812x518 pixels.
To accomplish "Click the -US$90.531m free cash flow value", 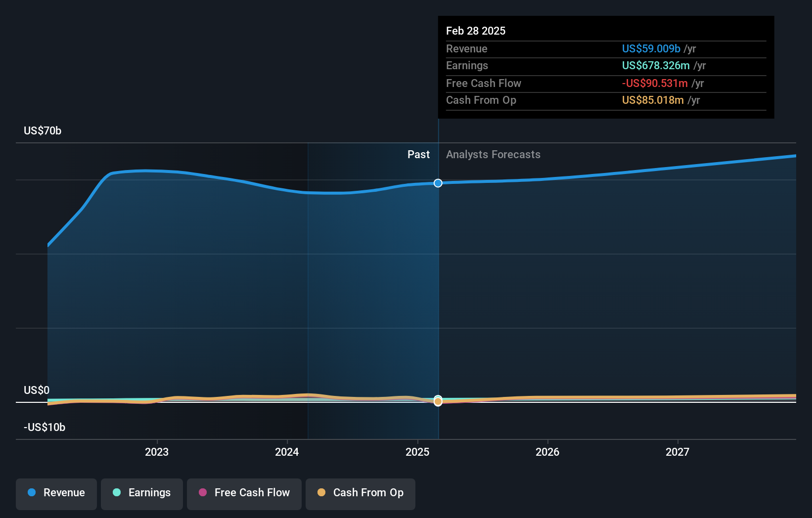I will (655, 83).
